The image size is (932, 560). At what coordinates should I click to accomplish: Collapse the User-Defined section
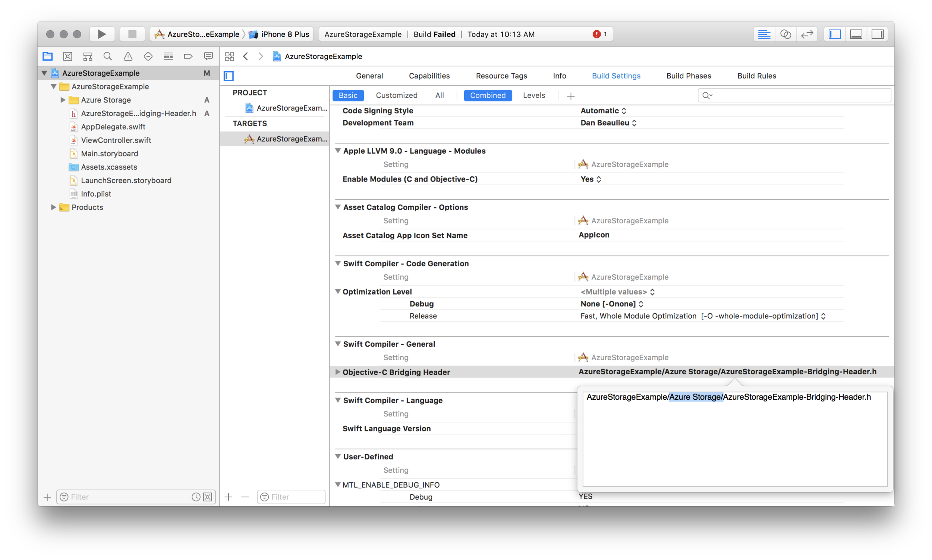click(x=338, y=456)
